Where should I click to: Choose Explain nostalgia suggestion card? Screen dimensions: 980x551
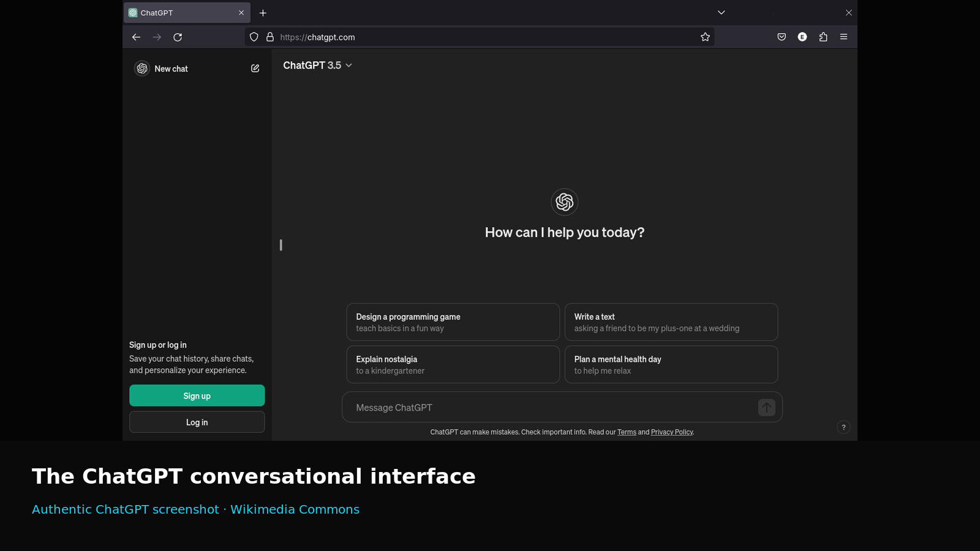[x=453, y=365]
